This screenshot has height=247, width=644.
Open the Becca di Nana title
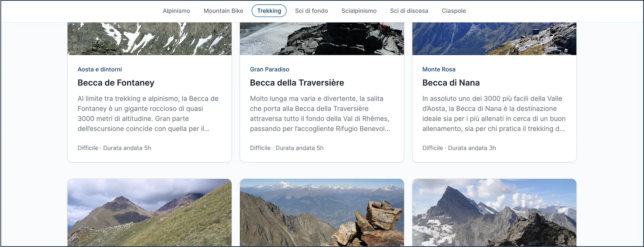pyautogui.click(x=451, y=83)
